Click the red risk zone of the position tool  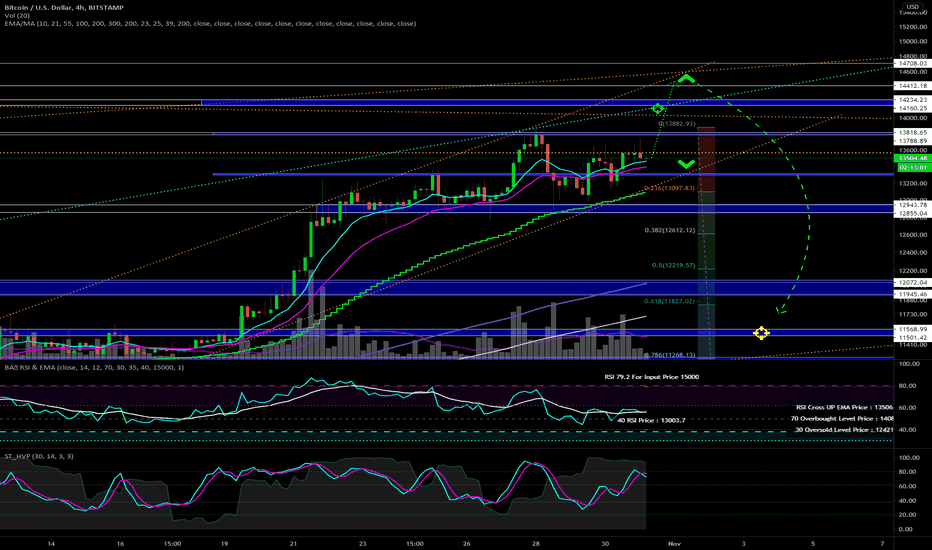coord(706,159)
